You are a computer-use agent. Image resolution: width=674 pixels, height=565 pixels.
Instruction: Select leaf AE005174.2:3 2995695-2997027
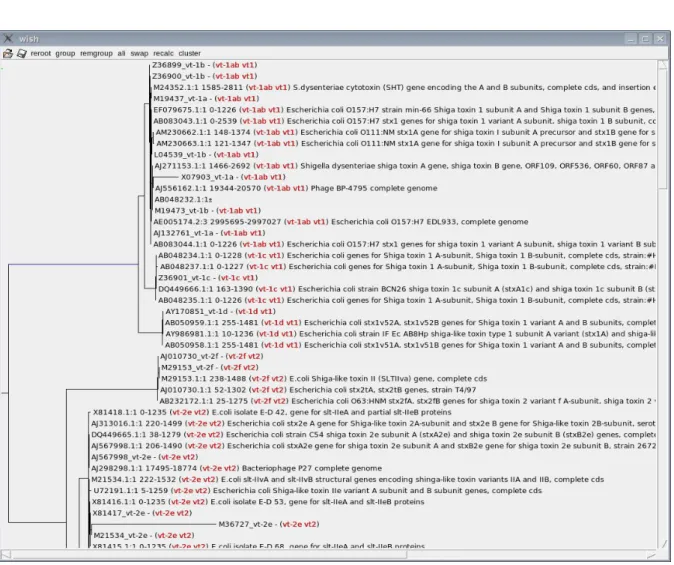[217, 221]
